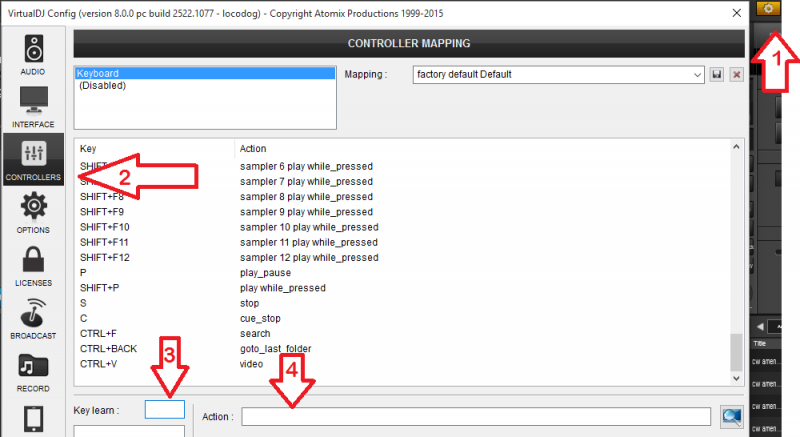Click the orange settings gear in main window
The width and height of the screenshot is (800, 437).
(768, 8)
